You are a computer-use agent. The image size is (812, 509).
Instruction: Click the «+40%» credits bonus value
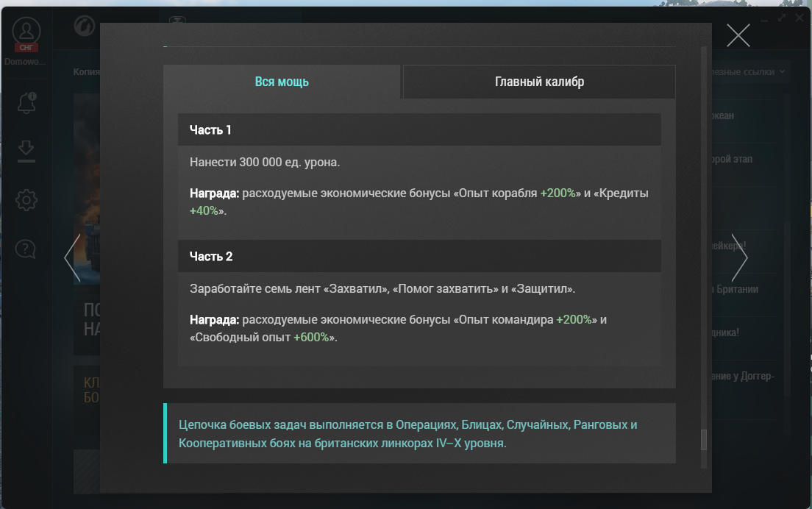204,211
